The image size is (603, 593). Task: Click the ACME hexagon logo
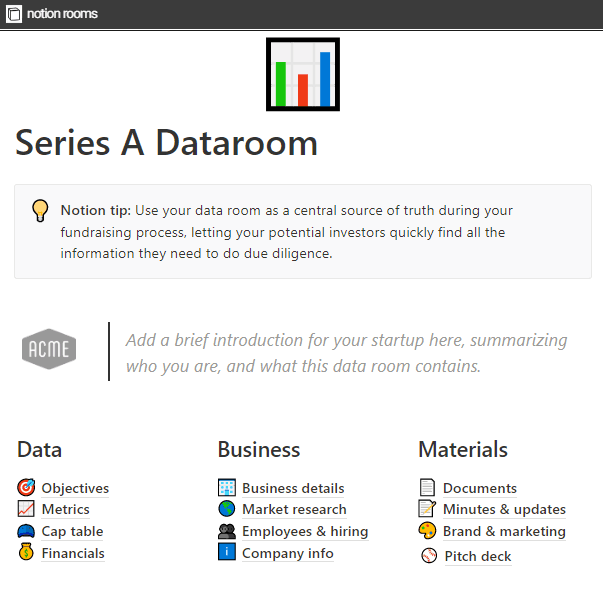point(49,349)
